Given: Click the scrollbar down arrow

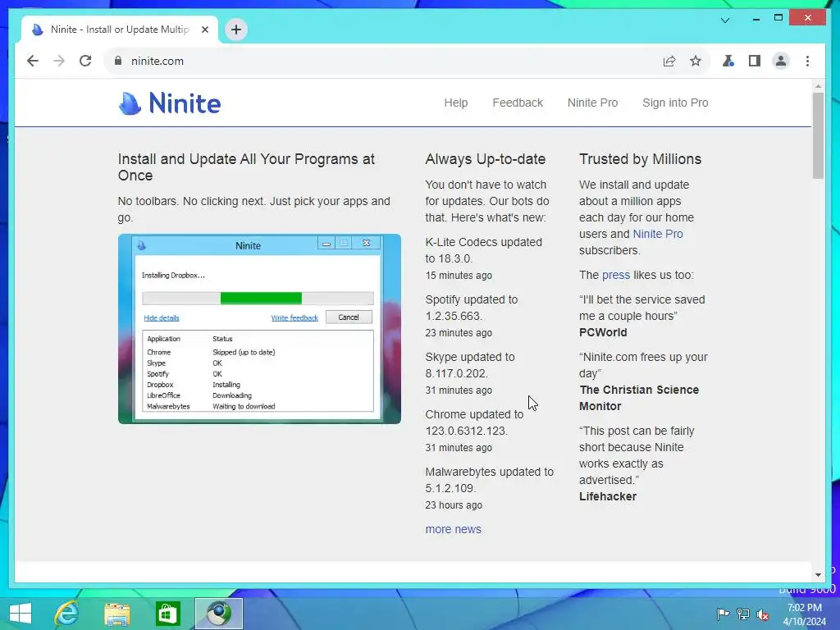Looking at the screenshot, I should 818,575.
